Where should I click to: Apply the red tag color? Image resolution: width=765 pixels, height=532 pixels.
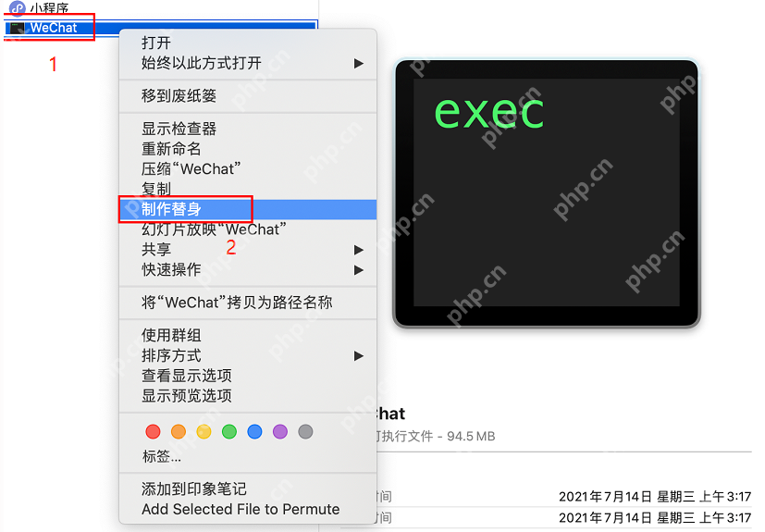point(154,431)
